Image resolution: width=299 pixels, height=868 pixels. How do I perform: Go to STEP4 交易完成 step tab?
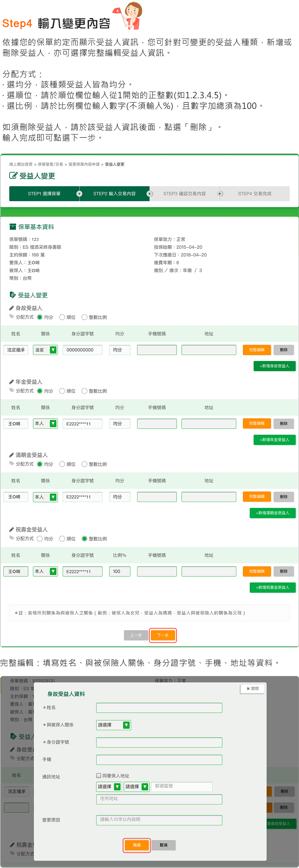click(255, 194)
